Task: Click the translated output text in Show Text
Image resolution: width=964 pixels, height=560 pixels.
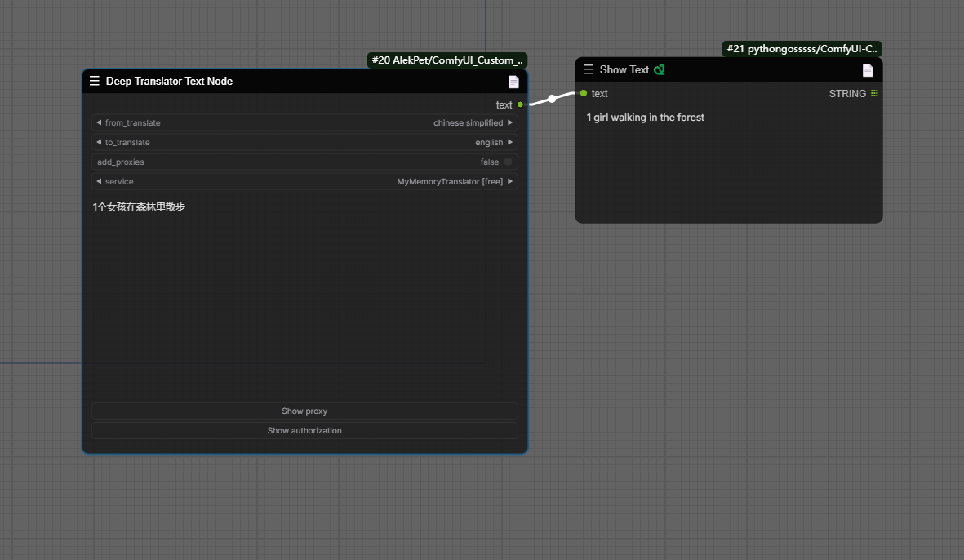Action: 645,118
